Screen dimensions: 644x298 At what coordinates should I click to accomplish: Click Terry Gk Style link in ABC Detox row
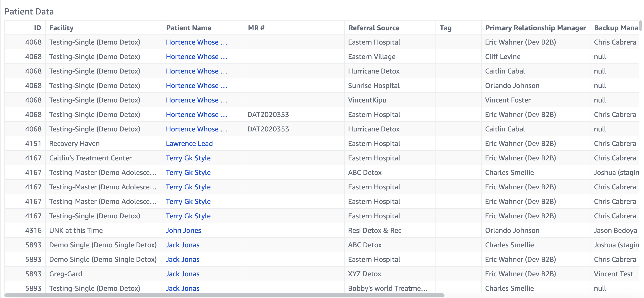click(x=188, y=172)
